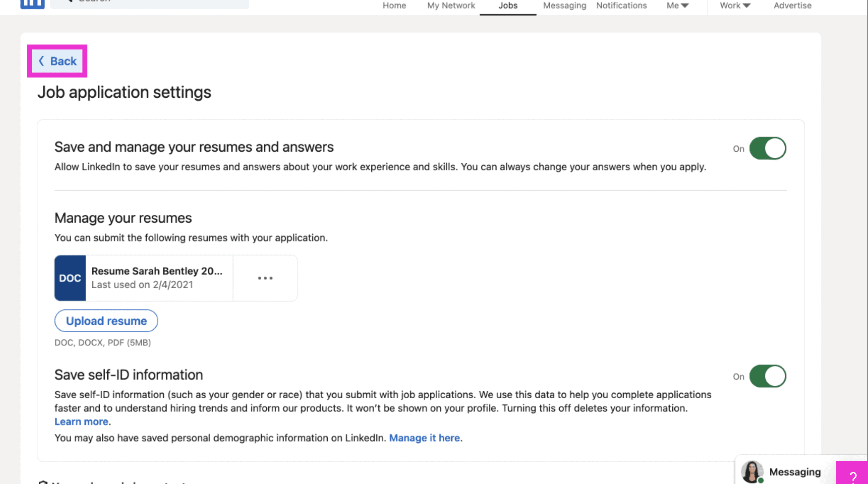This screenshot has height=484, width=868.
Task: Click the back chevron arrow
Action: pyautogui.click(x=42, y=61)
